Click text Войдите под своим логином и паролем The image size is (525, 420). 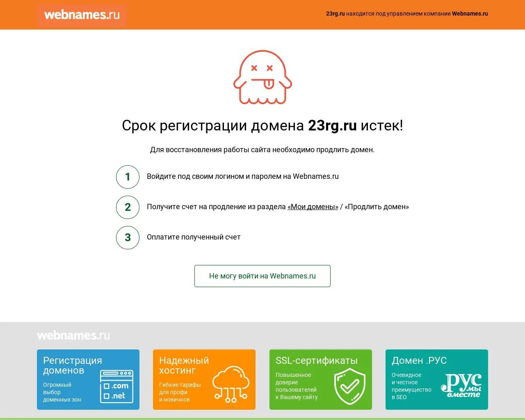[243, 176]
